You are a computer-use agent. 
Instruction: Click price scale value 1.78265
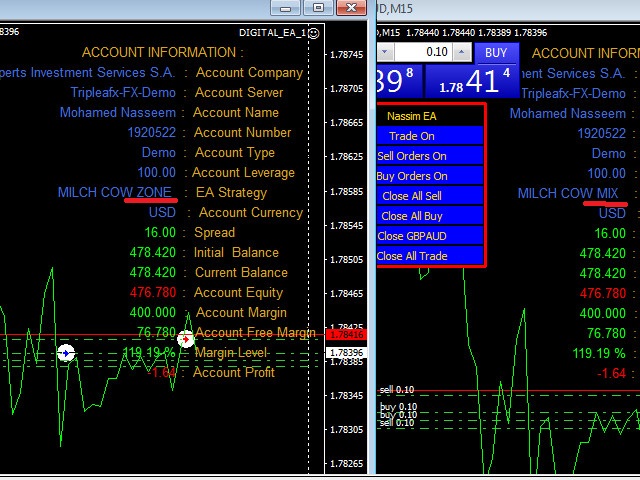347,464
